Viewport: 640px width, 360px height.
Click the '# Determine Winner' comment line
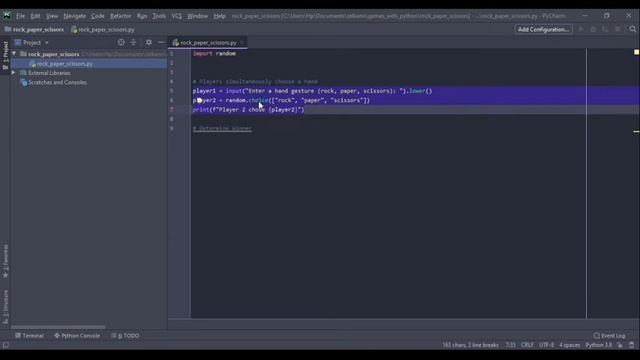[x=222, y=129]
